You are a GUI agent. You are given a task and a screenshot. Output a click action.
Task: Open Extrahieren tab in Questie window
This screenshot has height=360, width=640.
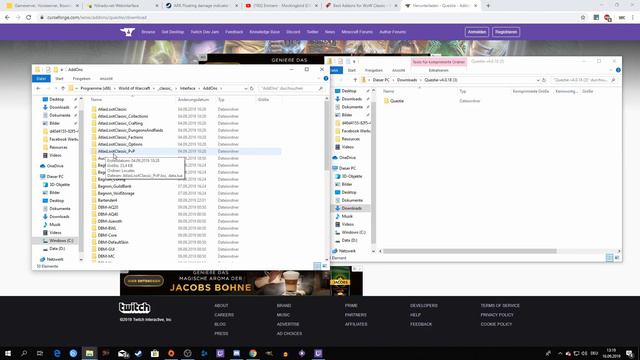click(x=438, y=70)
